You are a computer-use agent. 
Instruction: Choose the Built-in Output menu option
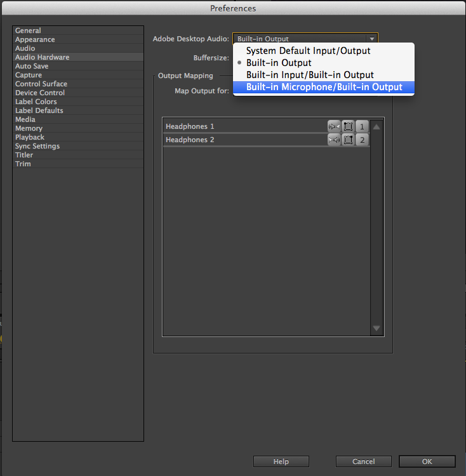pyautogui.click(x=324, y=63)
